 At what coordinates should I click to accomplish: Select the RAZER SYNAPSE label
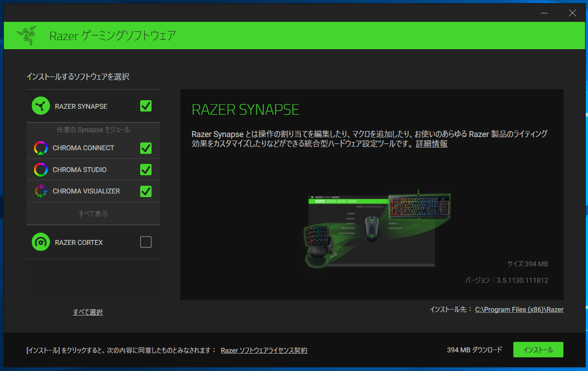(81, 107)
